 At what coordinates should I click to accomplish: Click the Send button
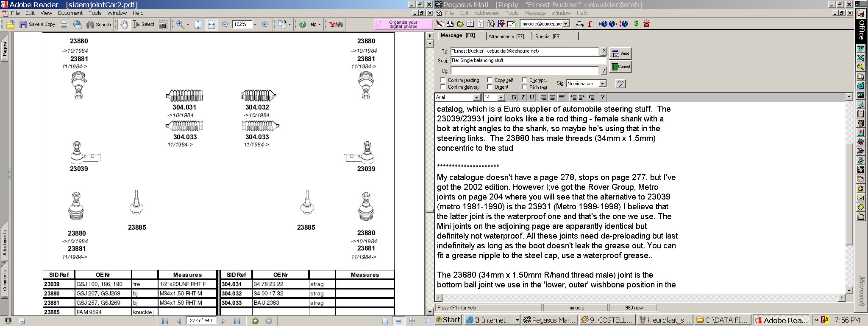pyautogui.click(x=620, y=53)
